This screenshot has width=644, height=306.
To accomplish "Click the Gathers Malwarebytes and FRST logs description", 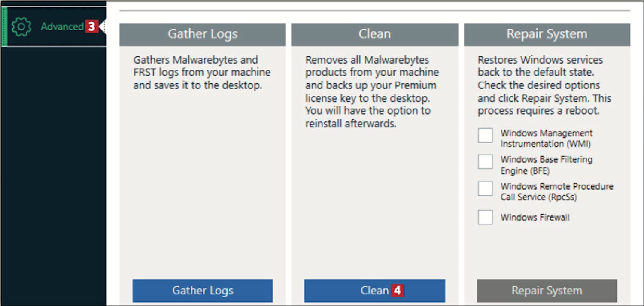I will point(202,73).
